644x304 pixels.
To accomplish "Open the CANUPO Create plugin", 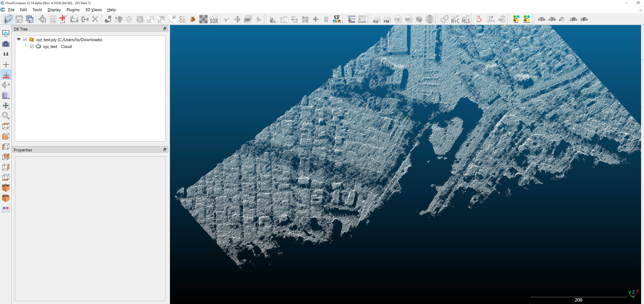I will pos(351,19).
